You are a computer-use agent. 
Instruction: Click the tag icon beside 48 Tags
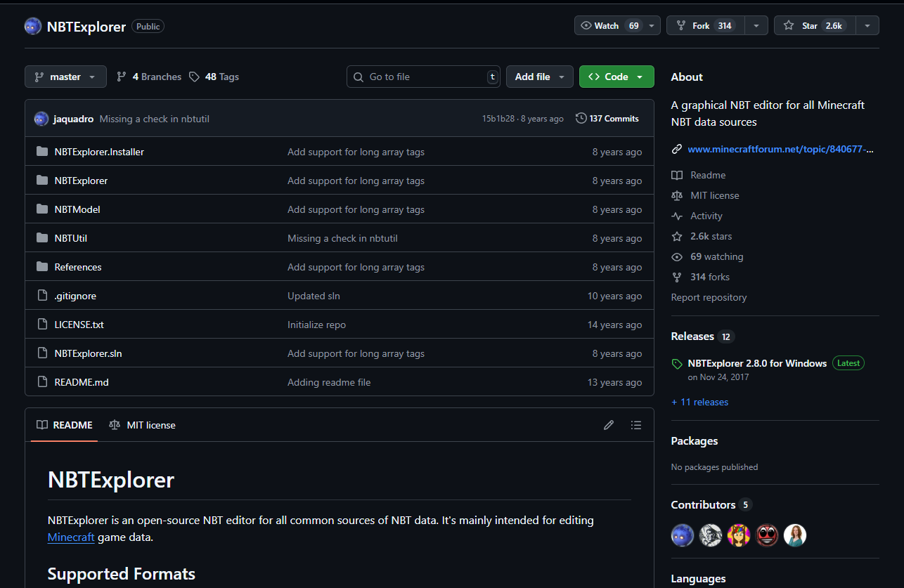(194, 77)
